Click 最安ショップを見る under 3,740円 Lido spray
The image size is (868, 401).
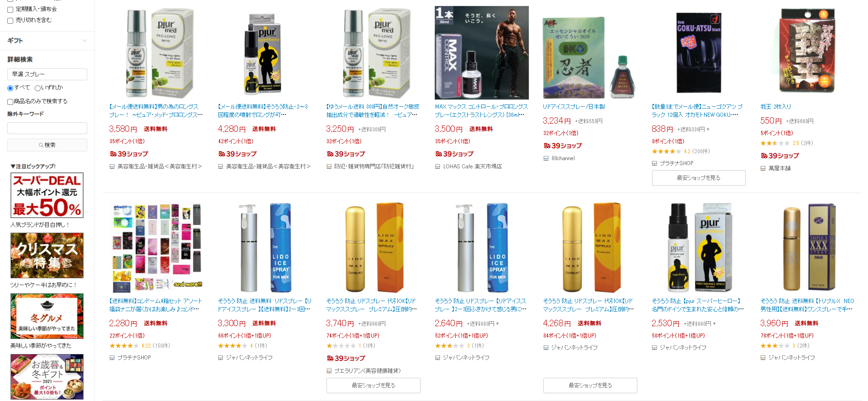[374, 385]
